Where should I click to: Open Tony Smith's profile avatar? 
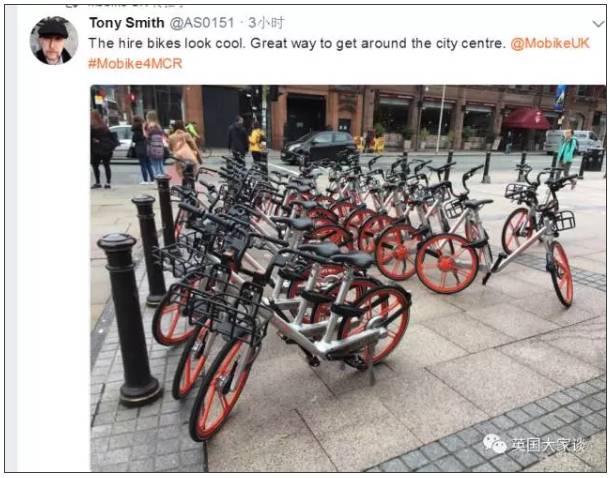pyautogui.click(x=54, y=40)
